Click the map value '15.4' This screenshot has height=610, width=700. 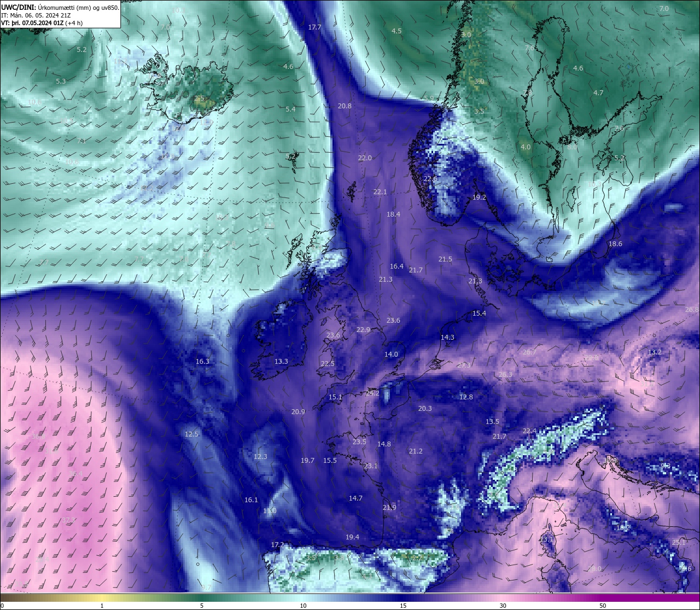[x=479, y=313]
